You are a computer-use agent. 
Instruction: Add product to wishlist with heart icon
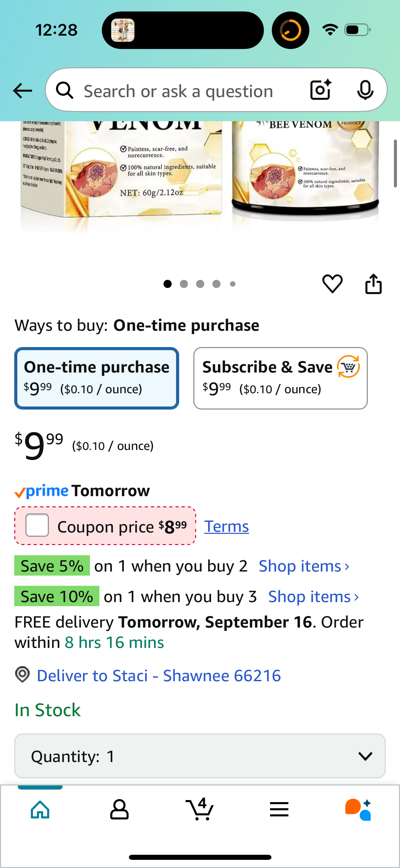point(332,284)
